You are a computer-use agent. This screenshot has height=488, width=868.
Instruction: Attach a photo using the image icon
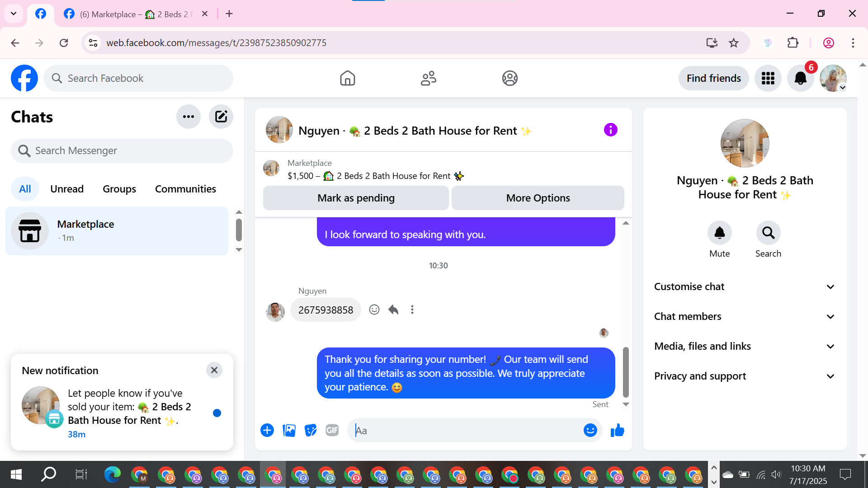[289, 430]
